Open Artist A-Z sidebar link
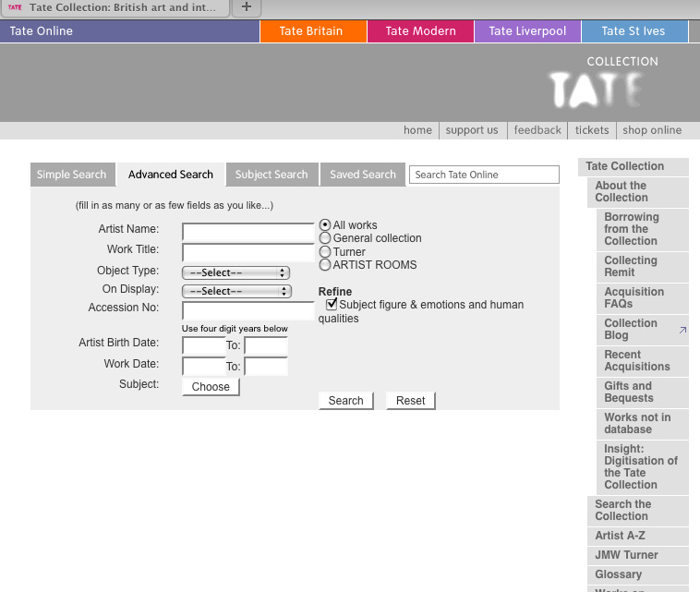Image resolution: width=700 pixels, height=592 pixels. pos(637,536)
